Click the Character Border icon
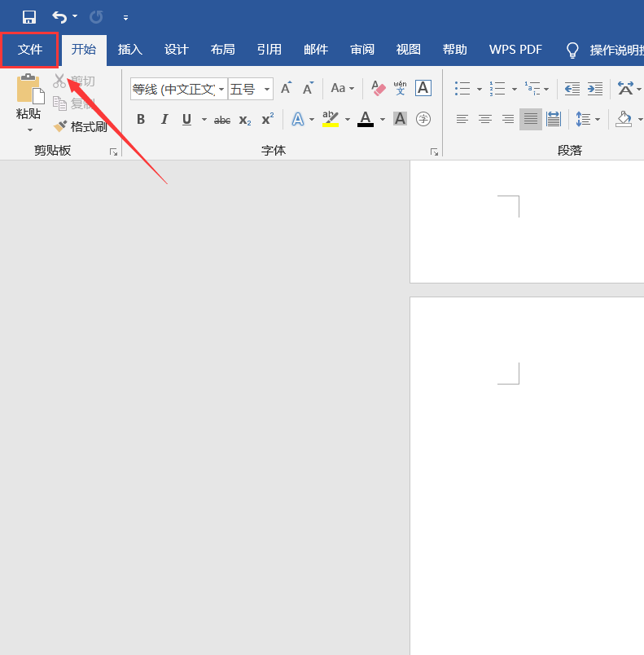 pyautogui.click(x=423, y=88)
